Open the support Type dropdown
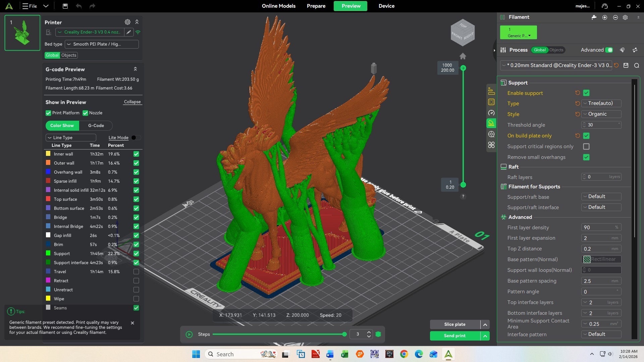The height and width of the screenshot is (362, 644). 601,104
